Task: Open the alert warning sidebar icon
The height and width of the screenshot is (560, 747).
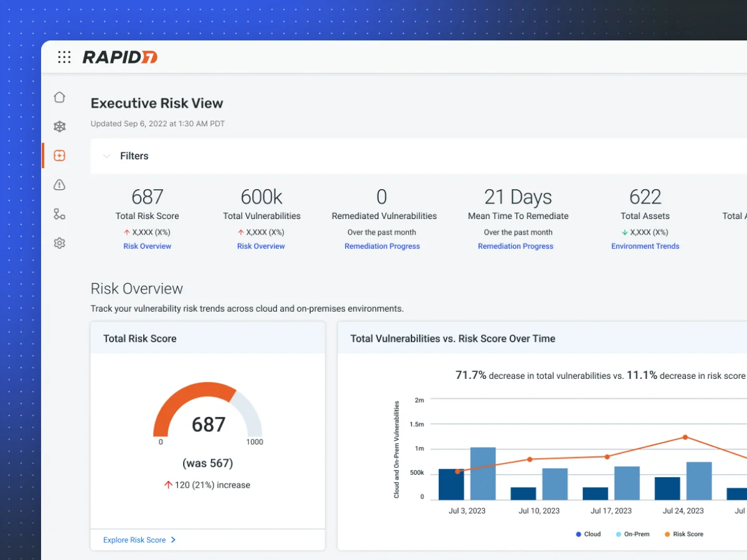Action: click(x=59, y=185)
